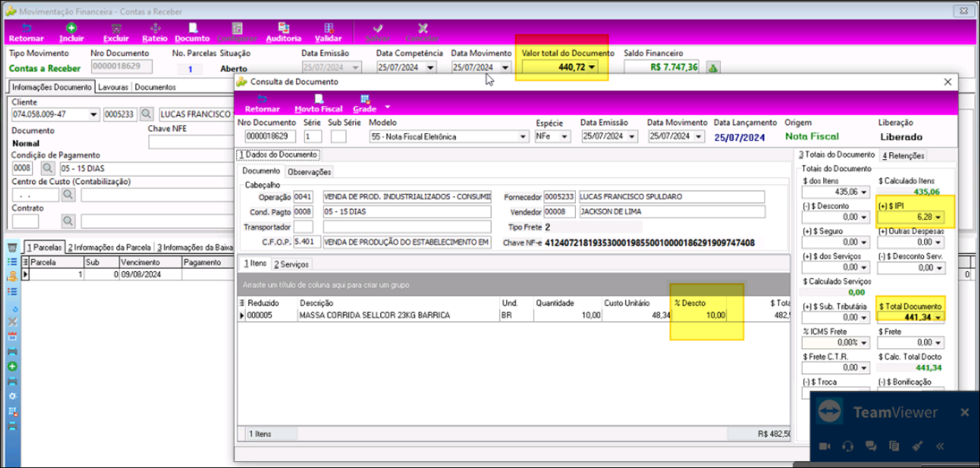This screenshot has height=468, width=980.
Task: Open the Rateio tool
Action: coord(155,32)
